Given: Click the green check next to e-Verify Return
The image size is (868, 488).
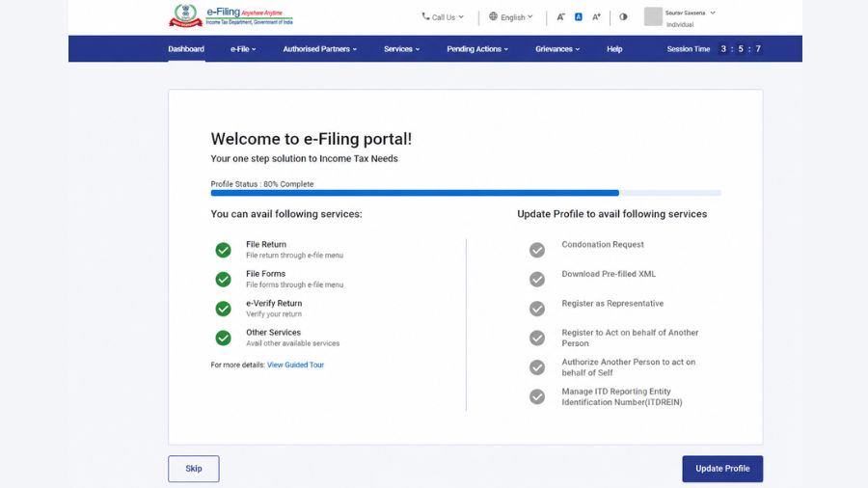Looking at the screenshot, I should pos(223,309).
